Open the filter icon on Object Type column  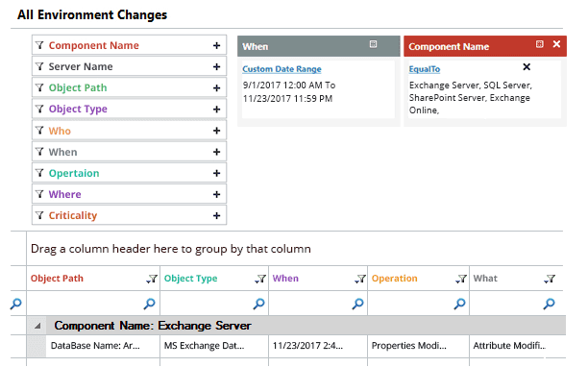click(260, 279)
